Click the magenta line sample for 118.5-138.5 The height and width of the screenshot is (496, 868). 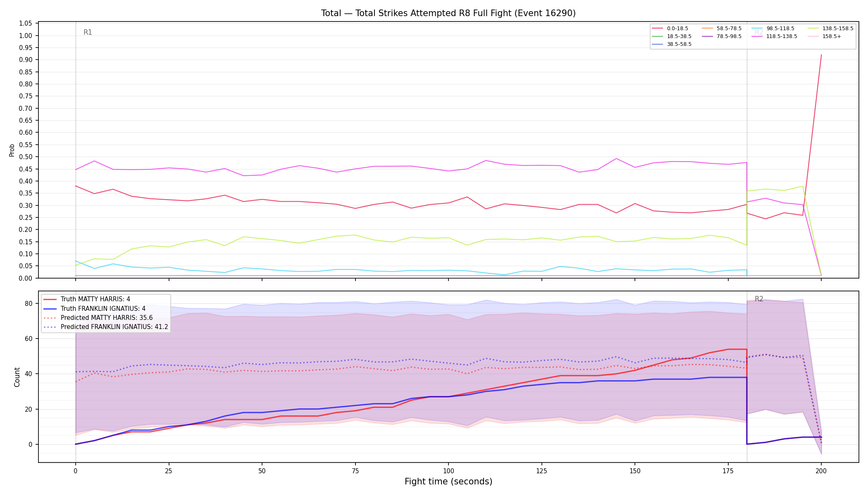[x=757, y=36]
